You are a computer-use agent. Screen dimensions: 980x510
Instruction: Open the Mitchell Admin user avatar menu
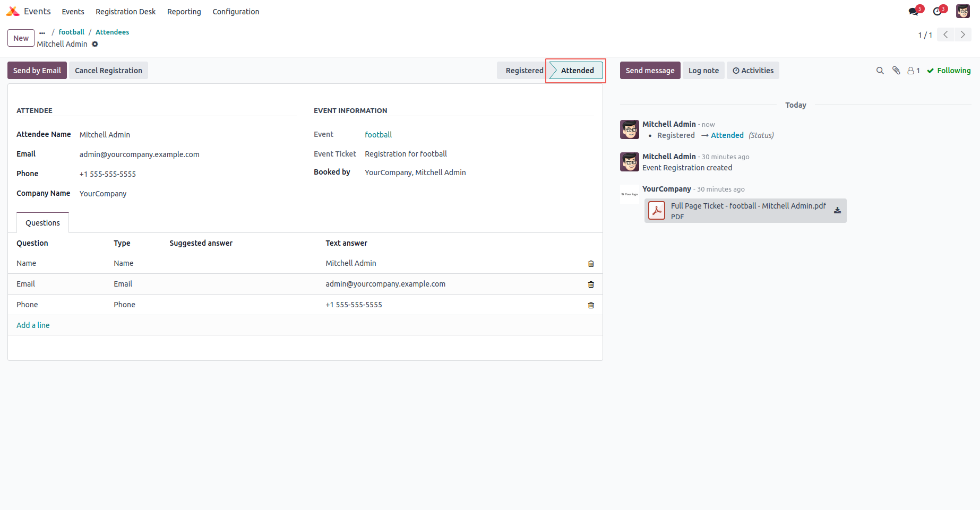[962, 11]
